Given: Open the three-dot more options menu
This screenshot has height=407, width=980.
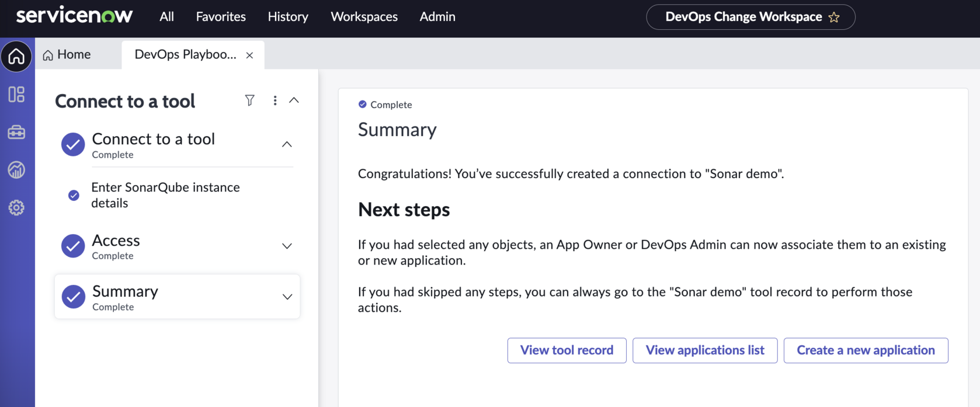Looking at the screenshot, I should (x=274, y=100).
